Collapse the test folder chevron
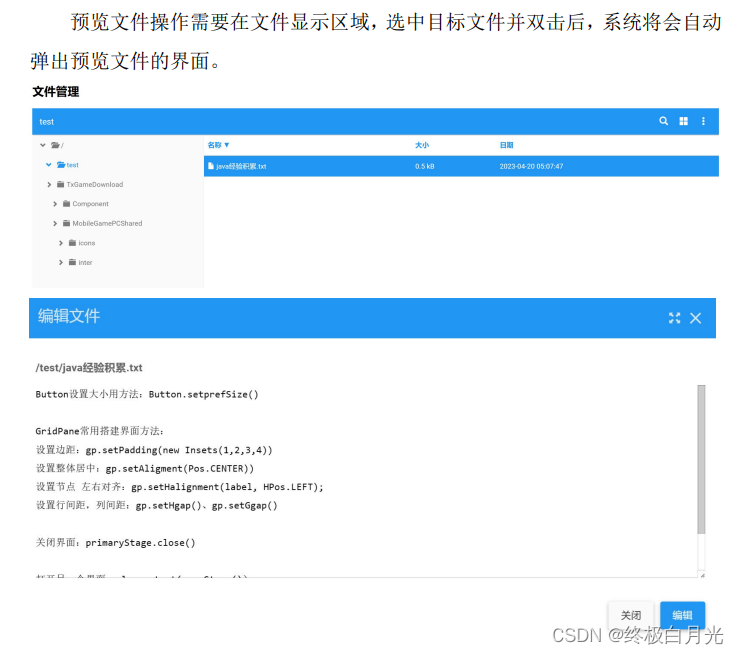Image resolution: width=739 pixels, height=654 pixels. click(49, 165)
